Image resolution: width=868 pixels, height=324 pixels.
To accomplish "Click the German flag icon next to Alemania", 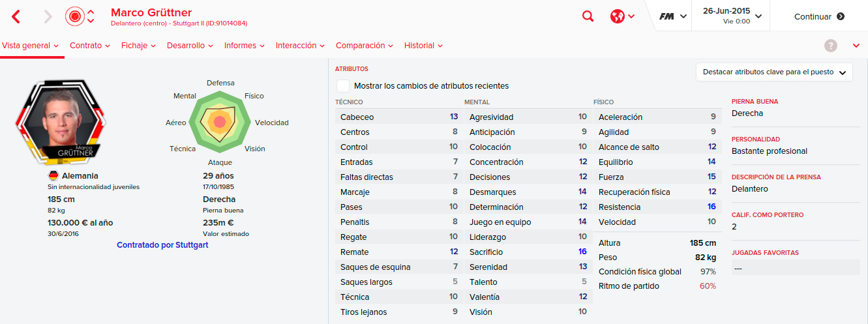I will click(x=53, y=176).
